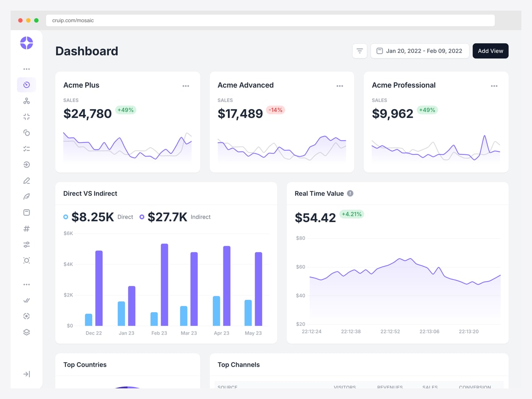Image resolution: width=532 pixels, height=399 pixels.
Task: Open Acme Advanced card options menu
Action: click(x=340, y=86)
